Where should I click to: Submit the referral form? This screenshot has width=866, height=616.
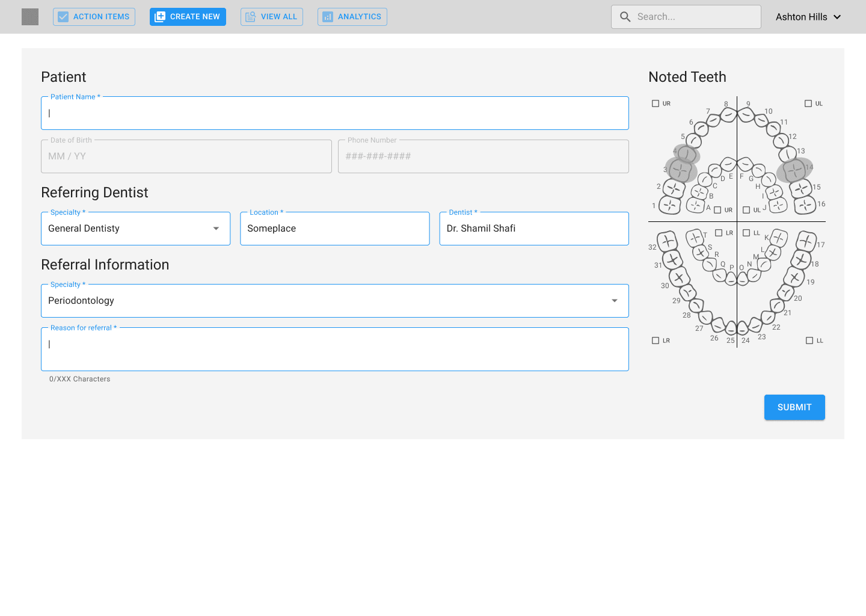(x=794, y=407)
